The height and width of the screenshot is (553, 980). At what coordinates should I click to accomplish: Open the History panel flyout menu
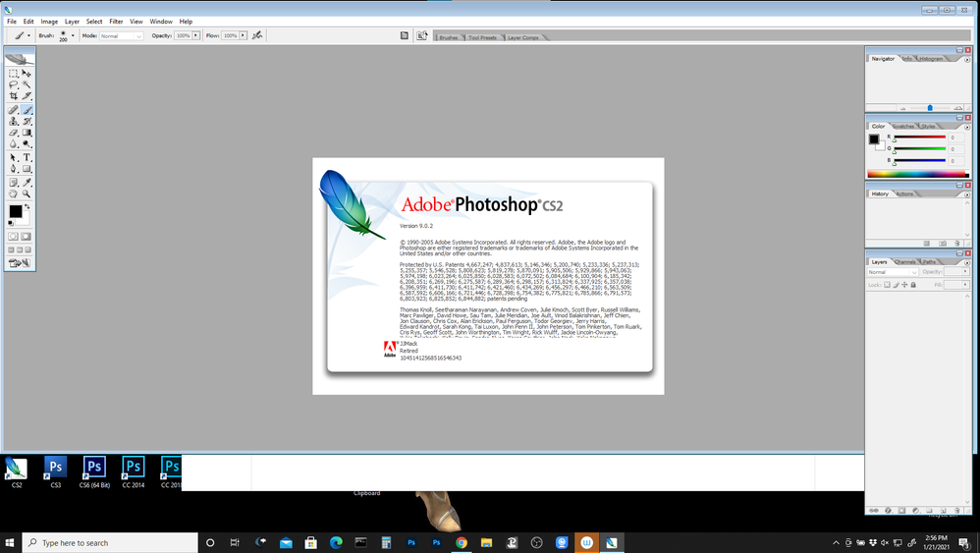[967, 194]
